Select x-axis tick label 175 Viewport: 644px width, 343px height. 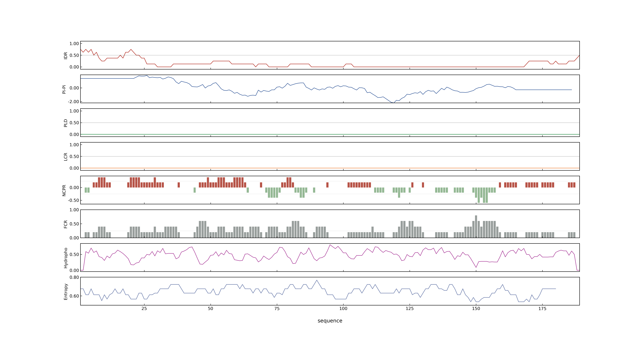pos(542,309)
